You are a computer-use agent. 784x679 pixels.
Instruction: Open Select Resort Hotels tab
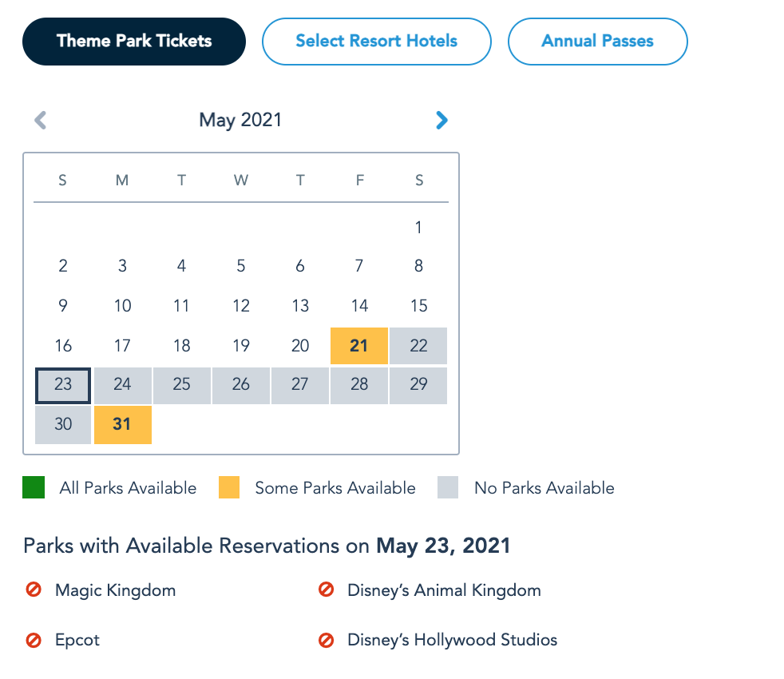[x=376, y=42]
